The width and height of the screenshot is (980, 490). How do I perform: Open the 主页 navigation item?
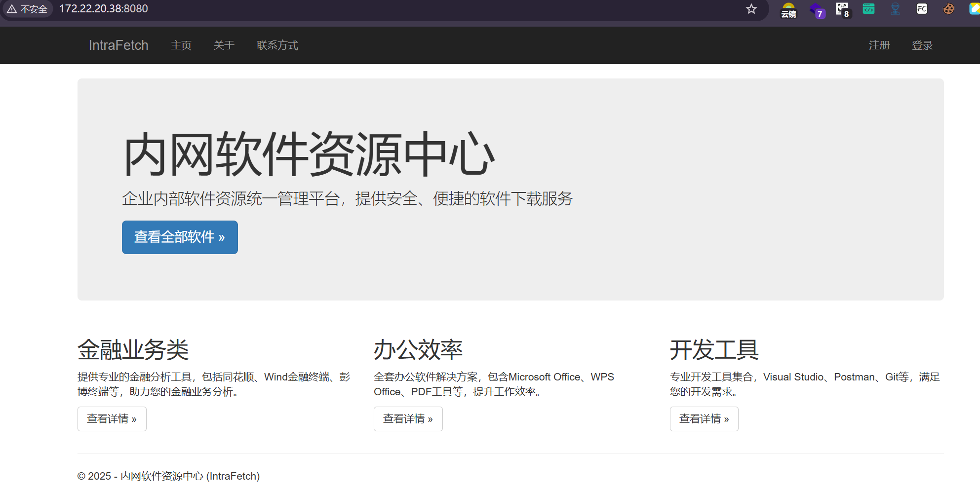[x=181, y=45]
